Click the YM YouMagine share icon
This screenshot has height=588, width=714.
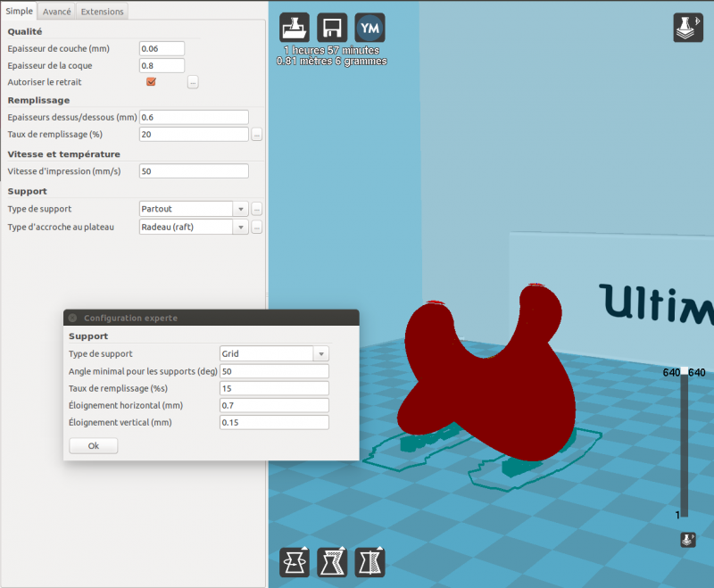[x=369, y=28]
